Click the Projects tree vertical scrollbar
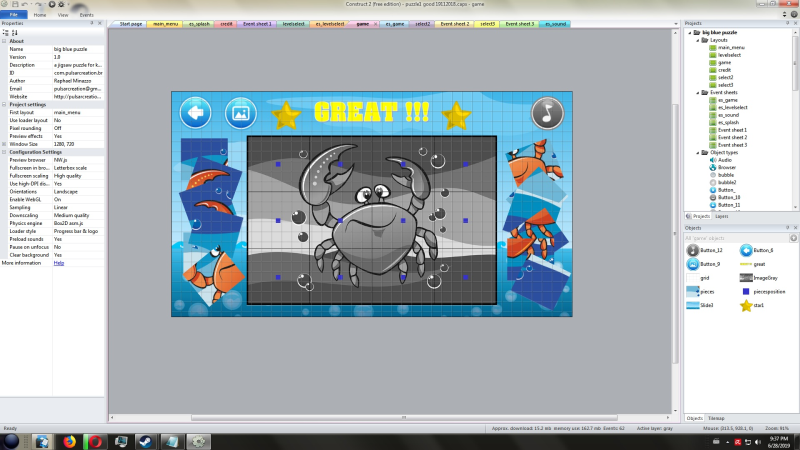This screenshot has height=450, width=800. [x=795, y=61]
